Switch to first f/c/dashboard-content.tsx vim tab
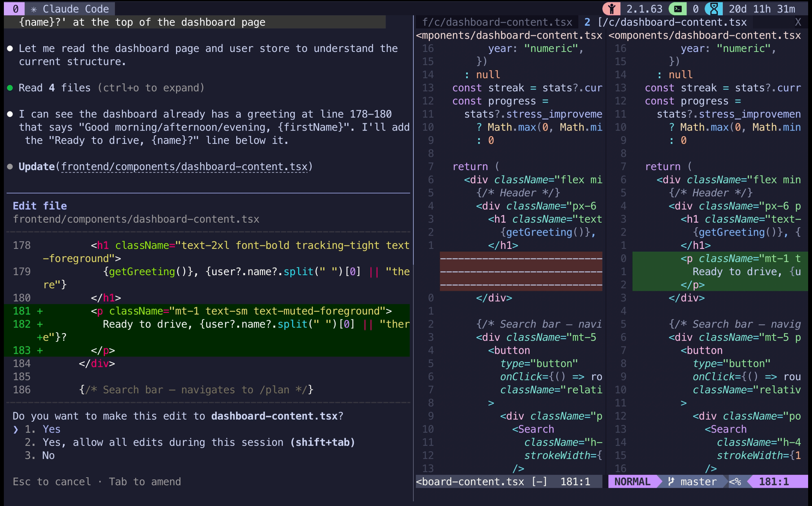Screen dimensions: 812x506 click(497, 22)
